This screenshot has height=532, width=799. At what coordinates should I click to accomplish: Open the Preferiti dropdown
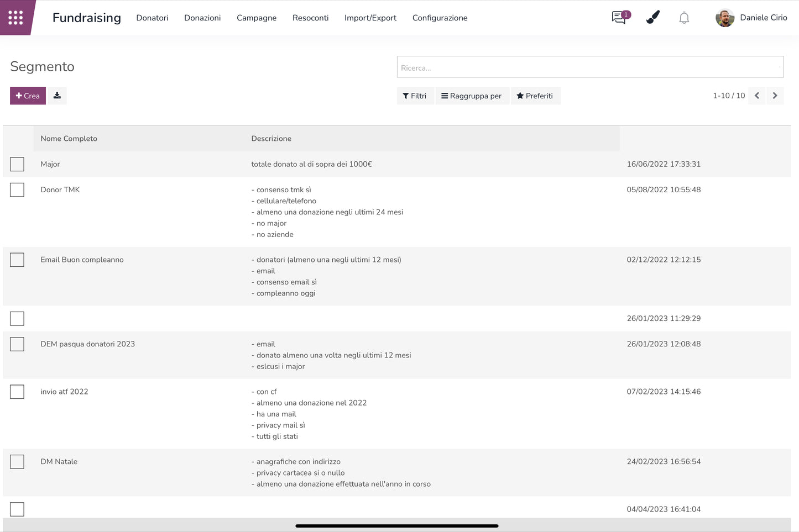click(x=535, y=96)
